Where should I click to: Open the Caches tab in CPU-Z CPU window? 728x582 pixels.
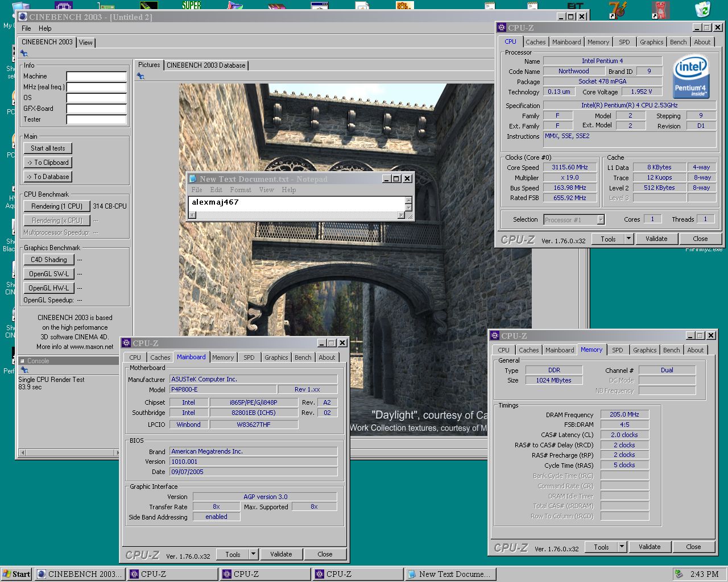tap(535, 42)
